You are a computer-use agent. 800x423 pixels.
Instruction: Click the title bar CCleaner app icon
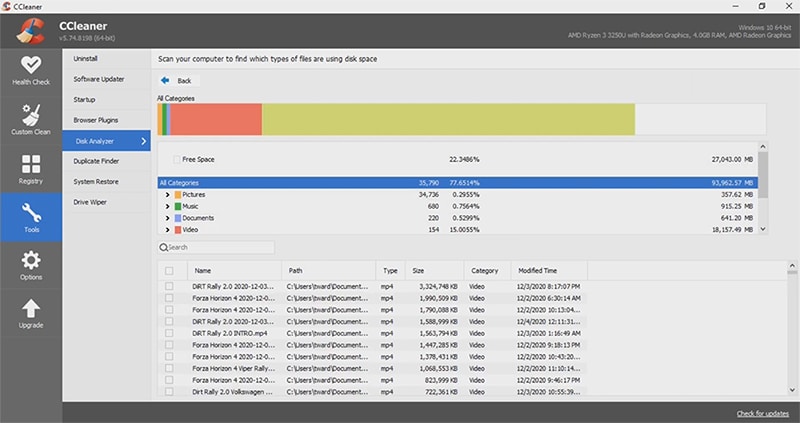[6, 7]
